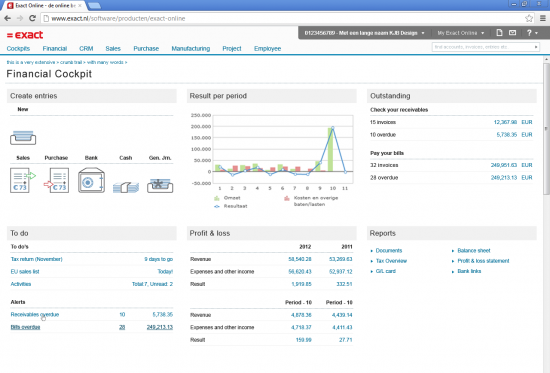
Task: Open the Activities to-do link
Action: coord(21,284)
